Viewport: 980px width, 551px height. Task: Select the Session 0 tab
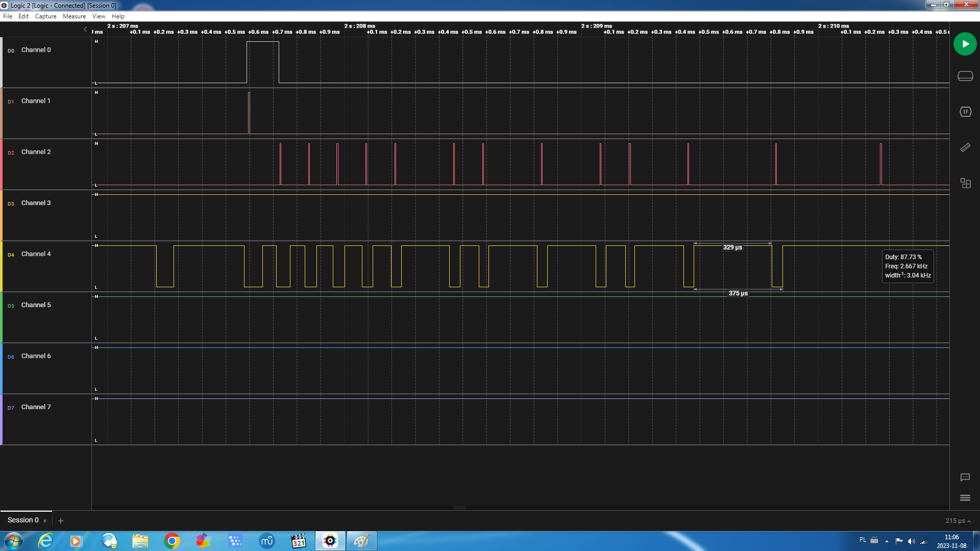23,520
